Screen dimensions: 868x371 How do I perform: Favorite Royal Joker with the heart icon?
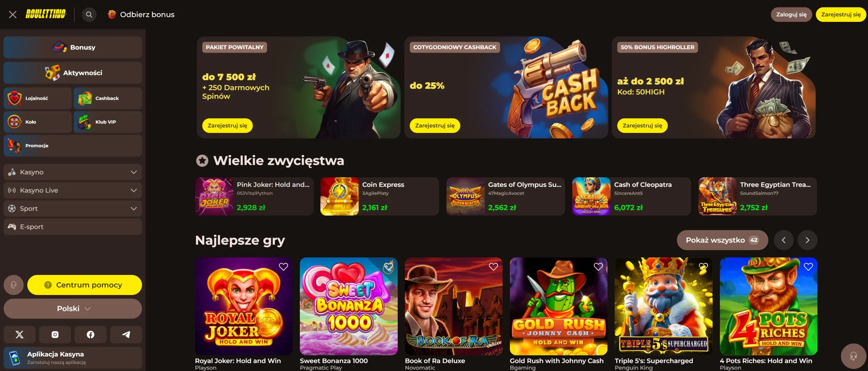tap(283, 267)
